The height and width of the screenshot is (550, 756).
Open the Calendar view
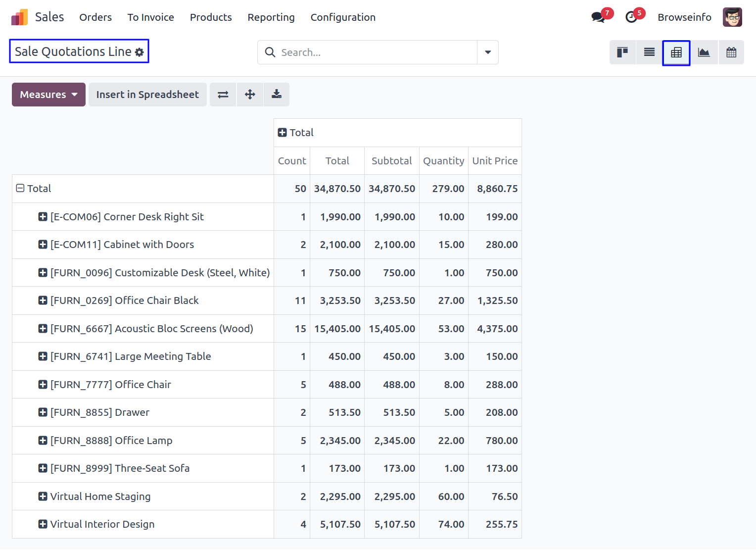731,52
